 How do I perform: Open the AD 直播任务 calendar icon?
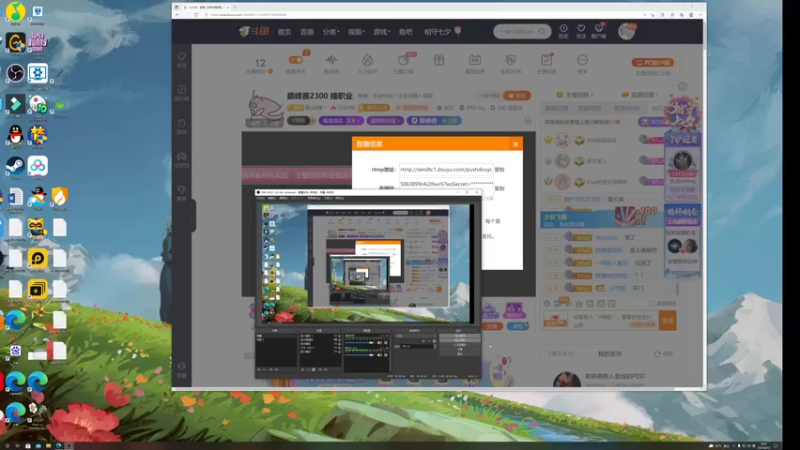tap(474, 60)
